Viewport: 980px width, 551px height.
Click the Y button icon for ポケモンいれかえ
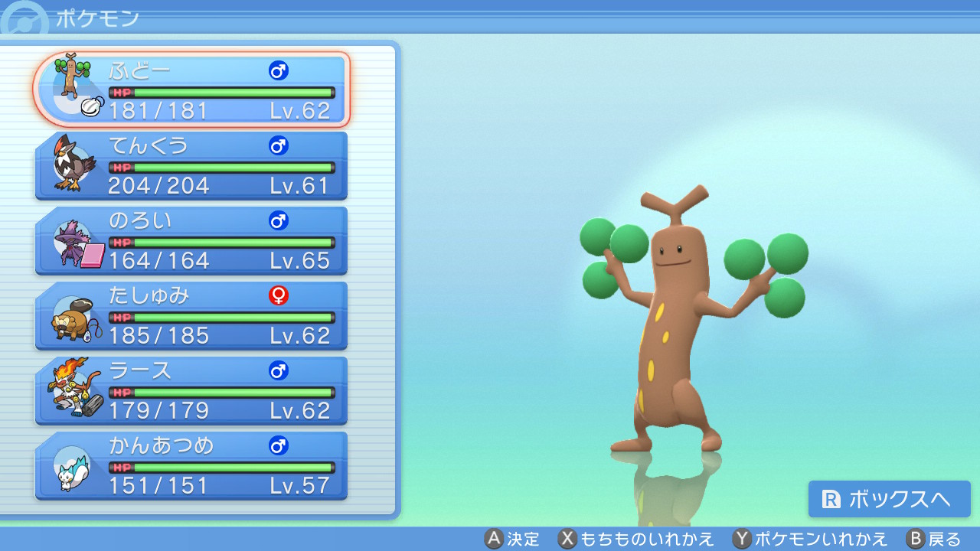[x=742, y=539]
